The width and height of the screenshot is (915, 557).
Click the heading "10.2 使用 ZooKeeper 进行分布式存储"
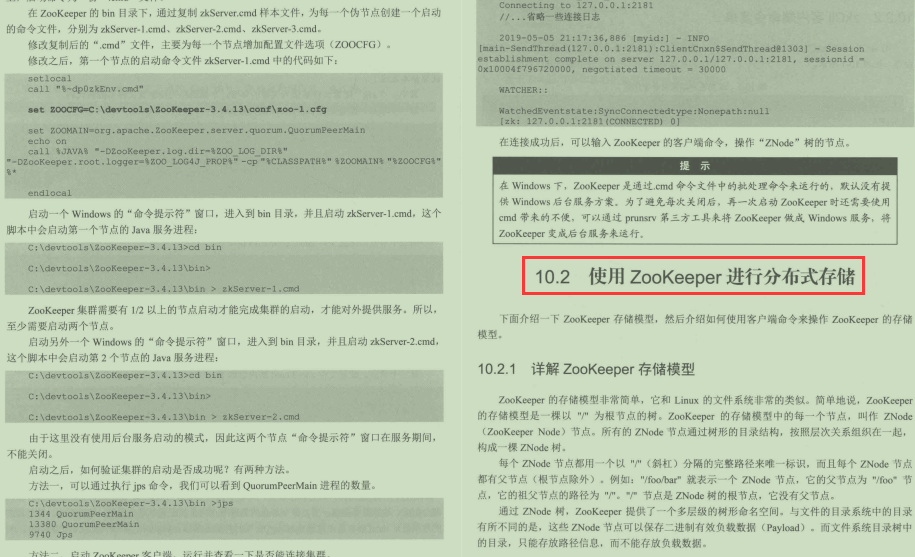(693, 276)
